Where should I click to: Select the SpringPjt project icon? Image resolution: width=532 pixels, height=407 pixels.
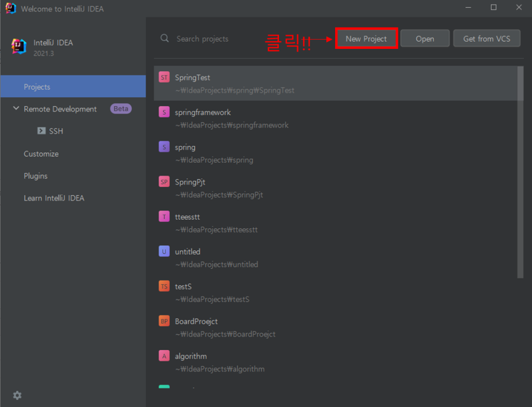click(x=164, y=182)
